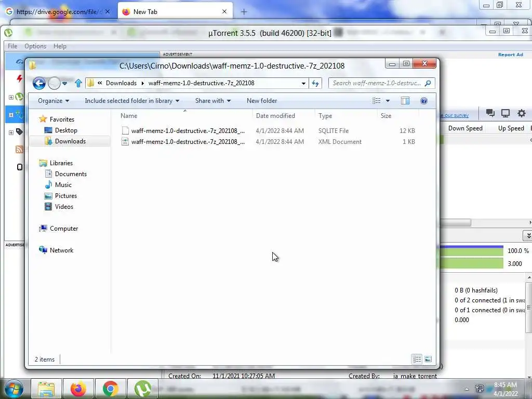Open the address bar history dropdown
This screenshot has height=399, width=532.
(x=303, y=84)
